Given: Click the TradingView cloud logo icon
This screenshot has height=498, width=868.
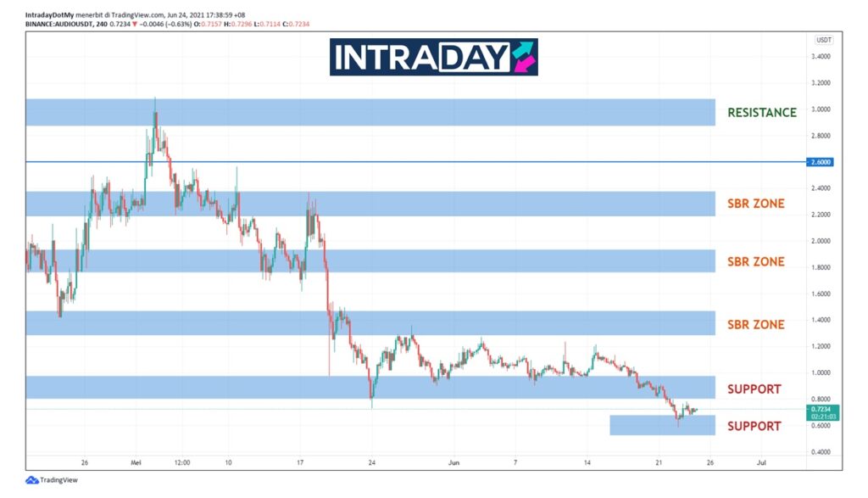Looking at the screenshot, I should click(32, 480).
